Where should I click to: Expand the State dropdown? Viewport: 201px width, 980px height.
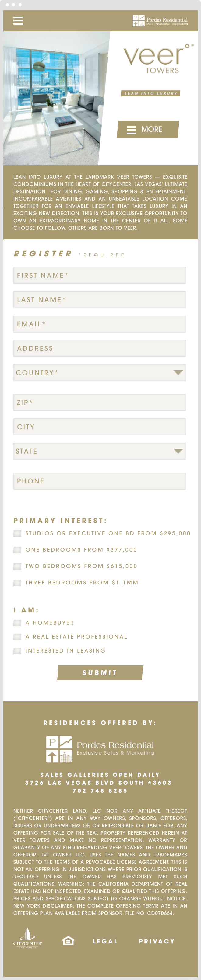point(99,451)
